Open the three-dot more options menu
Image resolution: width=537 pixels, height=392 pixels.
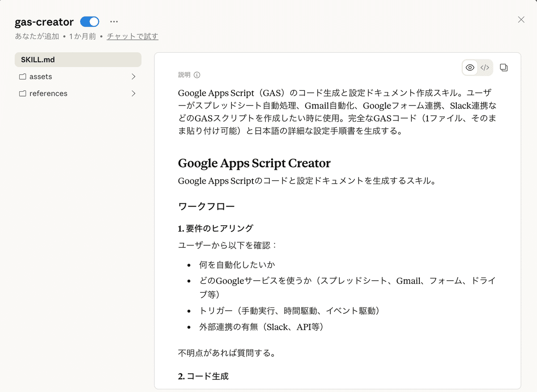[114, 21]
